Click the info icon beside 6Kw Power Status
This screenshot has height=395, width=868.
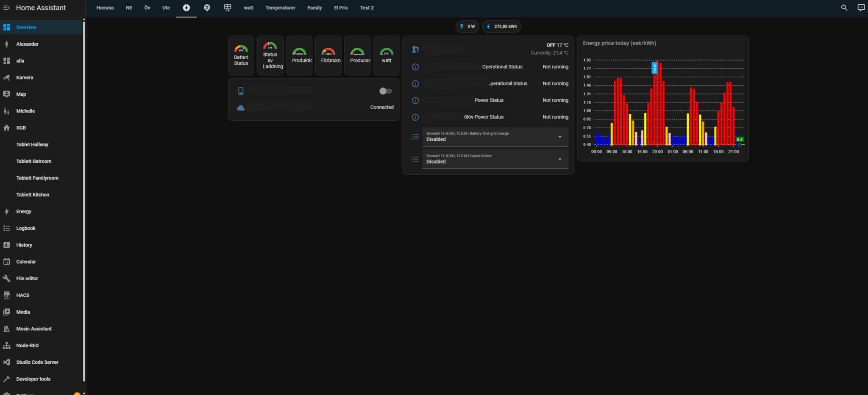415,117
